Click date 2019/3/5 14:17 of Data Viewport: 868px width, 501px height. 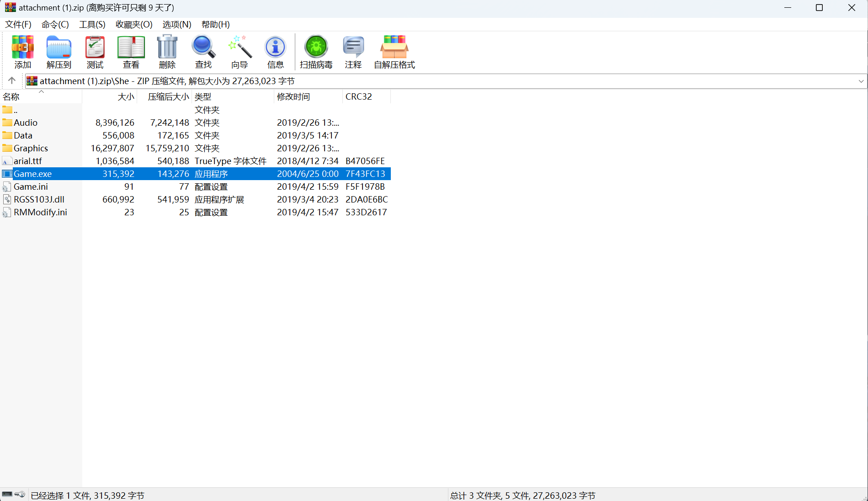pyautogui.click(x=308, y=135)
